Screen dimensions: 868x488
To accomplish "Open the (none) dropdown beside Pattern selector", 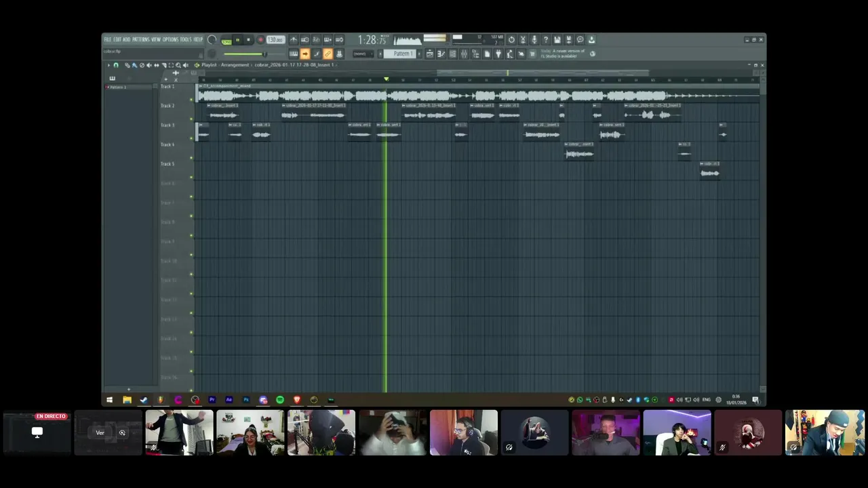I will click(363, 54).
